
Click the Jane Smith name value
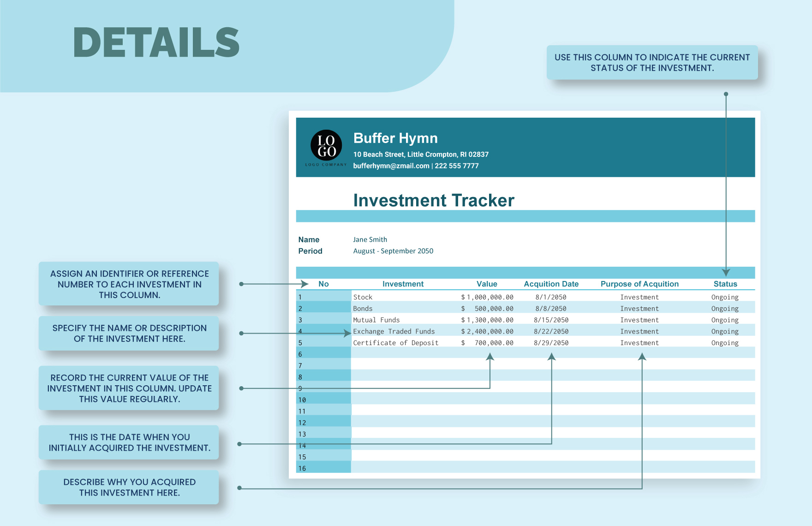pos(370,239)
